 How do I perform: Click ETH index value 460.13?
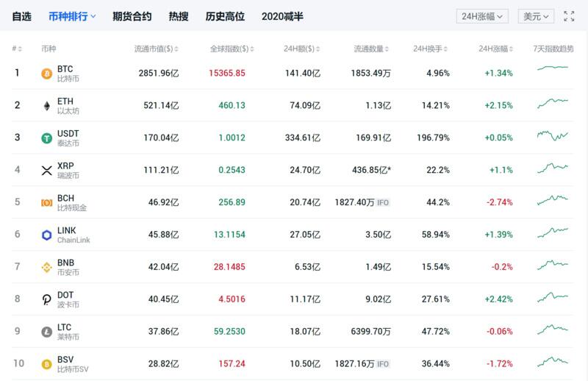click(232, 105)
